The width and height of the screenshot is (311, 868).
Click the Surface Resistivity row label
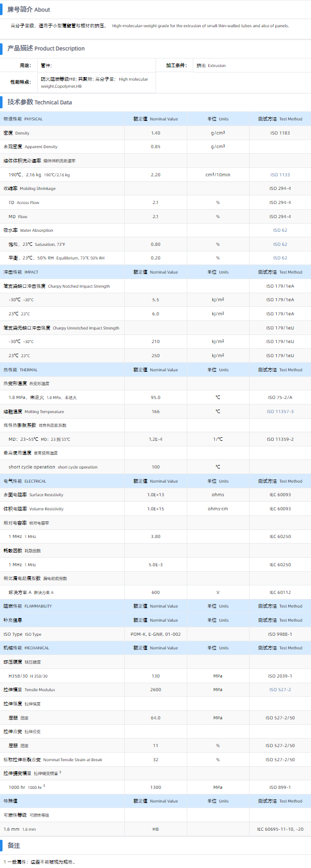[x=33, y=495]
